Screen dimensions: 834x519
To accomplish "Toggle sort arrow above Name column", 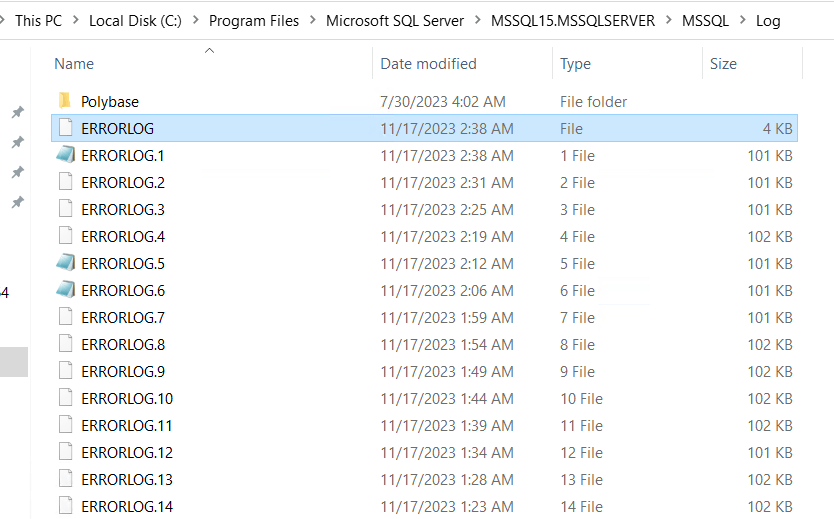I will (x=210, y=51).
